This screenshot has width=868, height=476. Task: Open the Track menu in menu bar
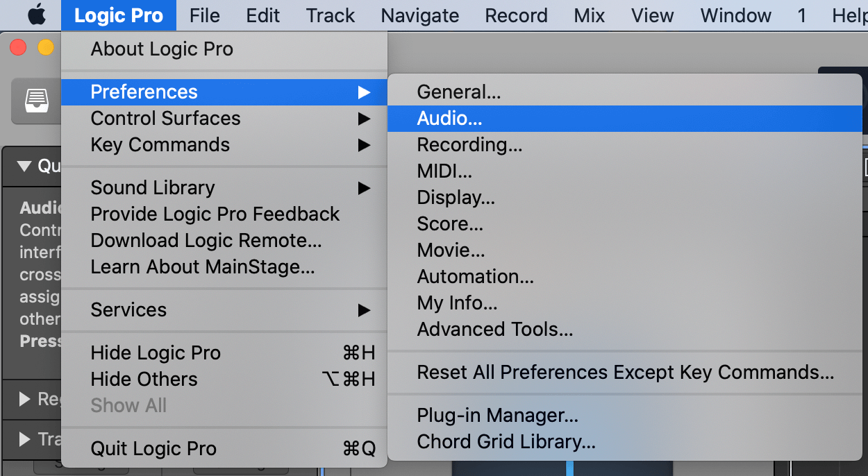click(x=331, y=15)
